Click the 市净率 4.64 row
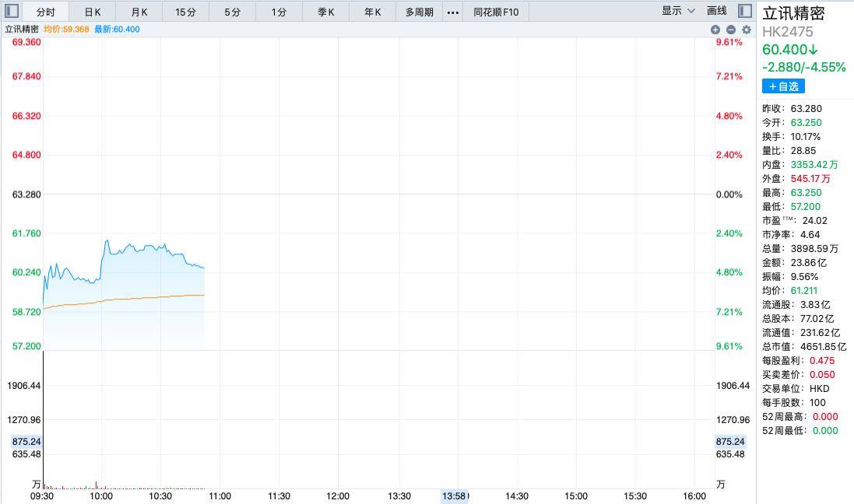854x504 pixels. 791,235
